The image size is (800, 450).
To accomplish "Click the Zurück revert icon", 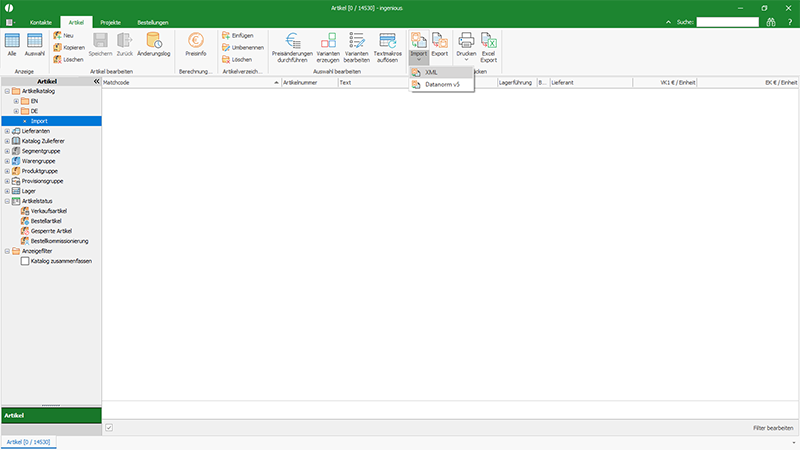I will [x=124, y=44].
